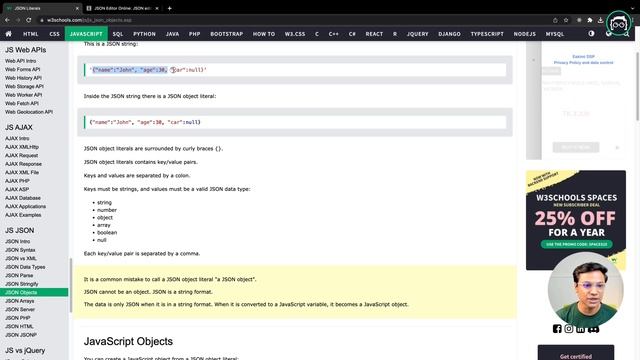Open JSON Parse sidebar link

click(19, 276)
